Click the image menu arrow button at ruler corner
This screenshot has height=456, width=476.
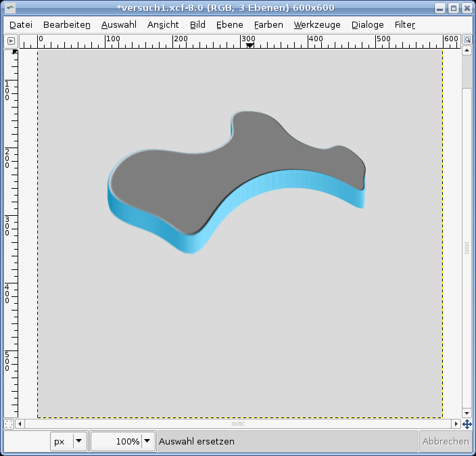point(11,41)
